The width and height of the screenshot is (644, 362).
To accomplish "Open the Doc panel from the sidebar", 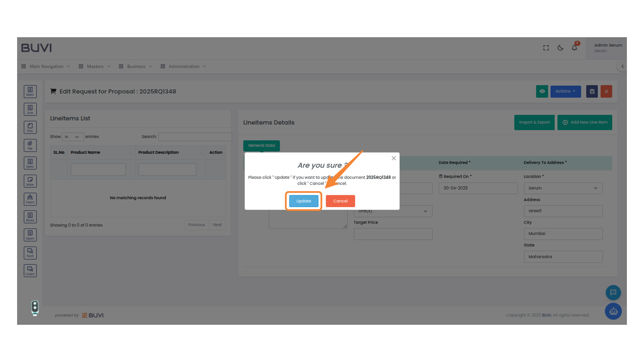I will [30, 127].
